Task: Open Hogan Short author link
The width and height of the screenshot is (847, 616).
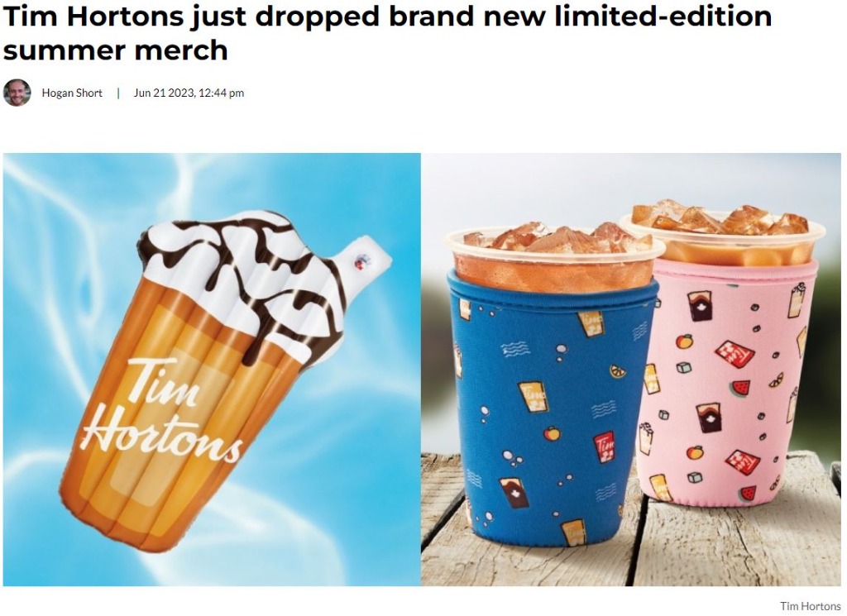Action: pos(72,93)
